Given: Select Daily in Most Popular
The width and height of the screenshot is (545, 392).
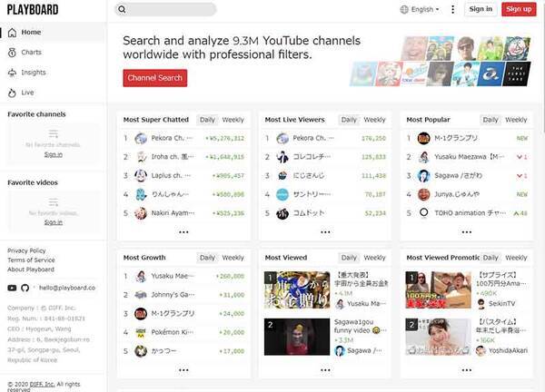Looking at the screenshot, I should pyautogui.click(x=490, y=120).
